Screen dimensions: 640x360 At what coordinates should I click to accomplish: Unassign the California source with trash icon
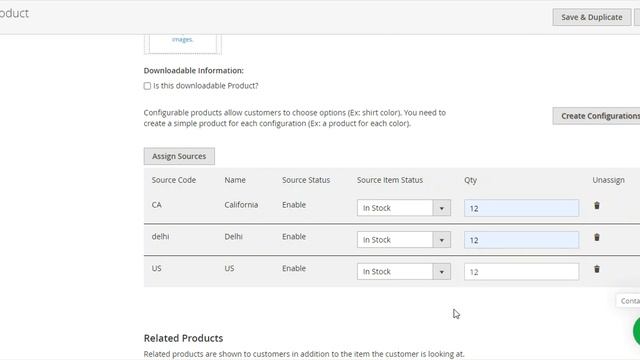pyautogui.click(x=597, y=205)
